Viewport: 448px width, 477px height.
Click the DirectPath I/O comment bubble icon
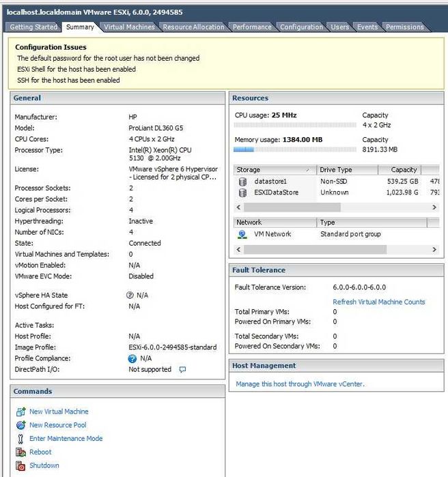[x=182, y=370]
